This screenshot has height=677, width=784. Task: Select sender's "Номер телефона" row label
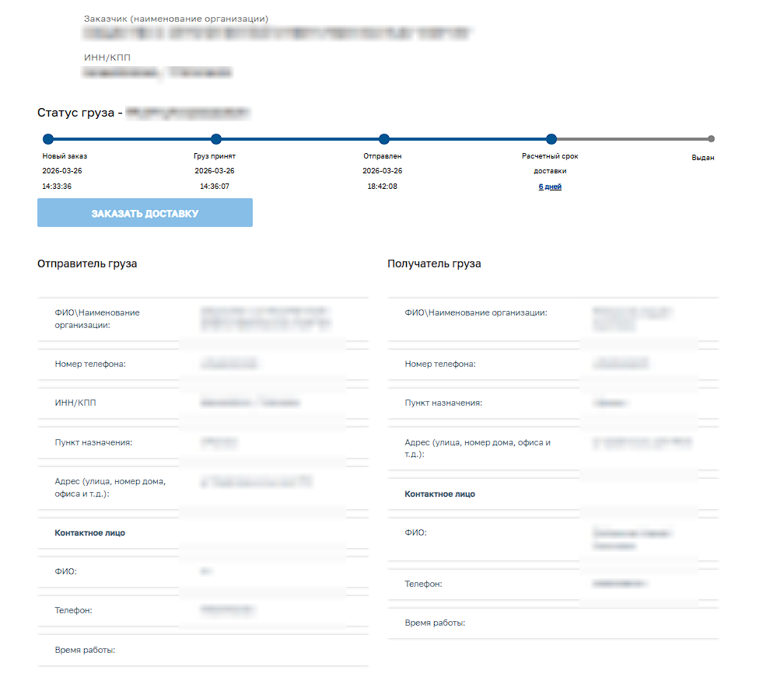coord(90,364)
